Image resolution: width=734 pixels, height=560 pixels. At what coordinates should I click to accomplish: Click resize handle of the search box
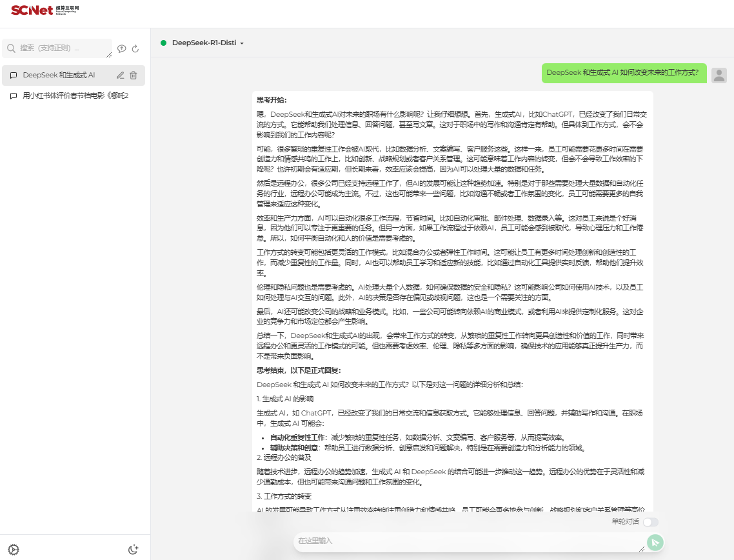click(108, 54)
